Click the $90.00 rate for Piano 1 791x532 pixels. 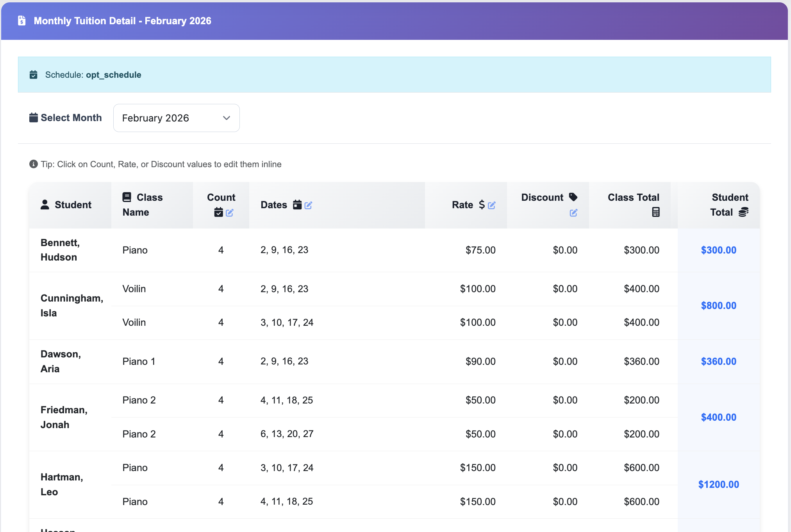click(x=480, y=361)
